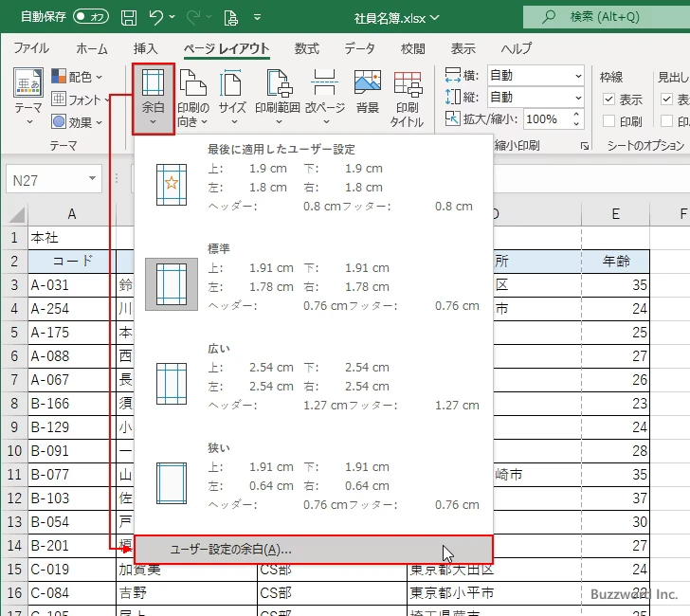Click the cell 東京都小平市
690x616 pixels.
(x=494, y=593)
